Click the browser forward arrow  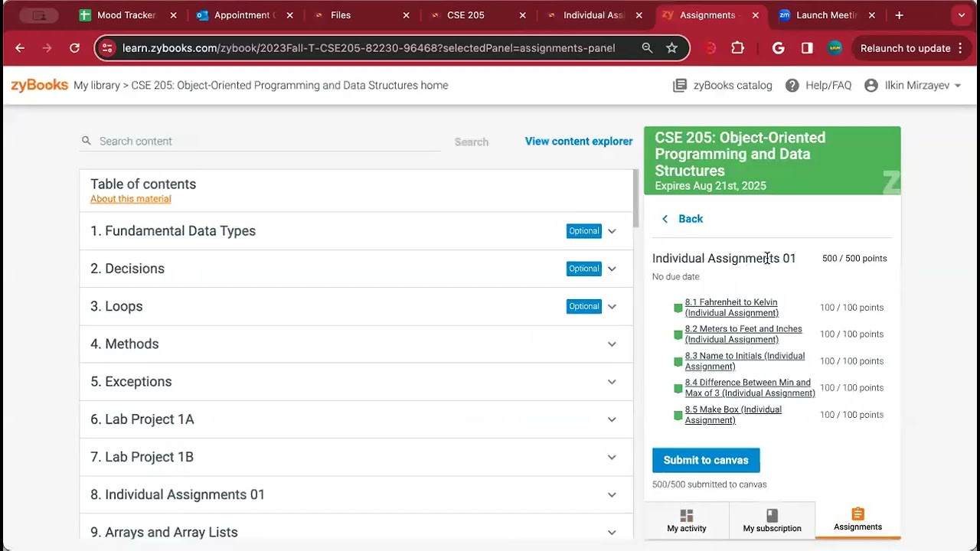click(x=47, y=48)
